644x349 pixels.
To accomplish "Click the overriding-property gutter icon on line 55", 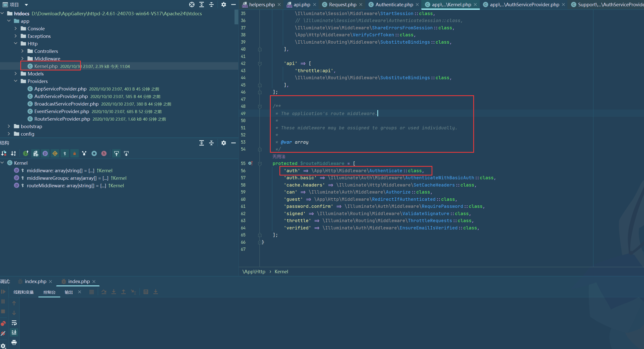I will point(250,163).
